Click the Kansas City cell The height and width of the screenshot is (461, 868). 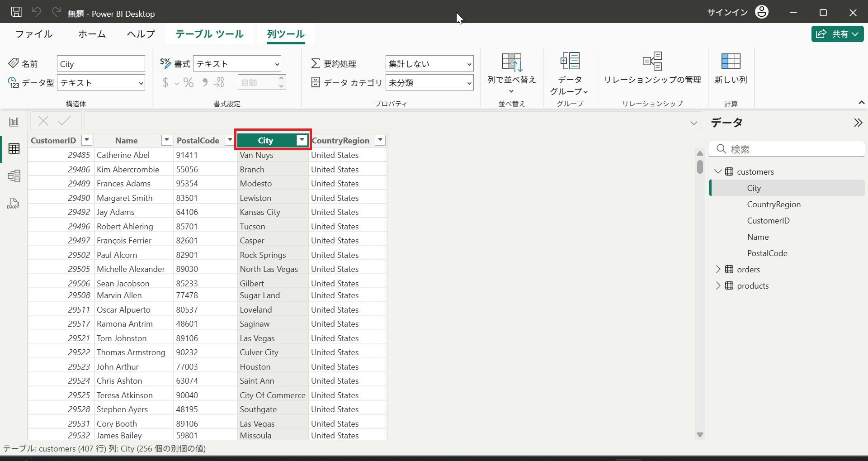pyautogui.click(x=273, y=212)
